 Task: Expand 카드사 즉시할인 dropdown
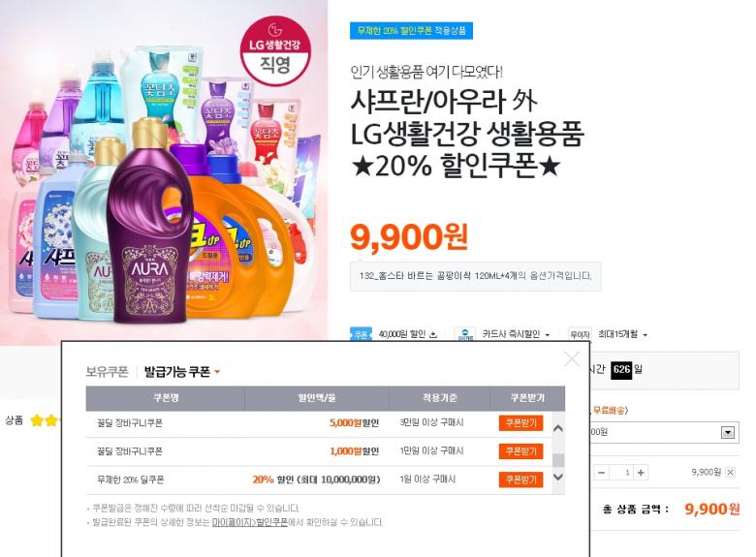point(548,335)
